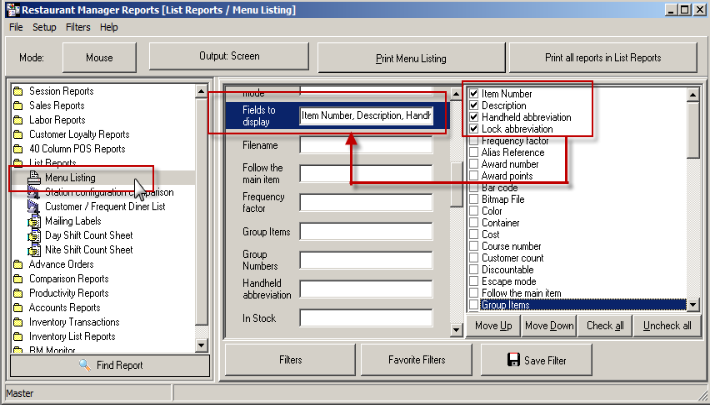This screenshot has width=710, height=405.
Task: Click the Menu Listing printer icon
Action: [x=34, y=178]
